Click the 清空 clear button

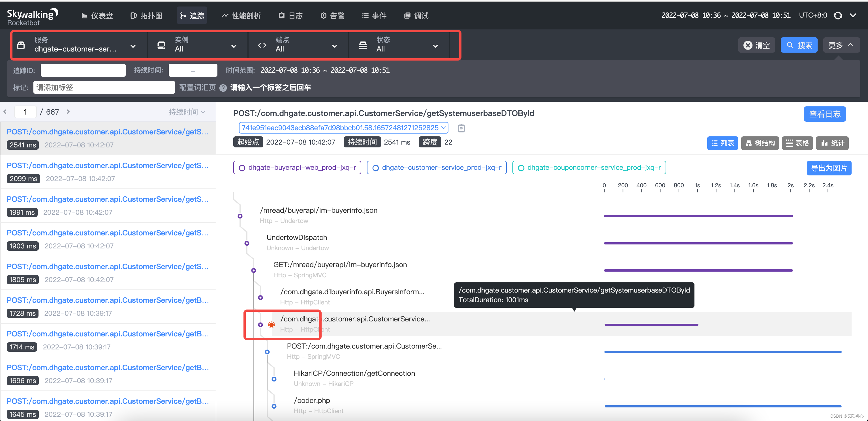(x=757, y=45)
